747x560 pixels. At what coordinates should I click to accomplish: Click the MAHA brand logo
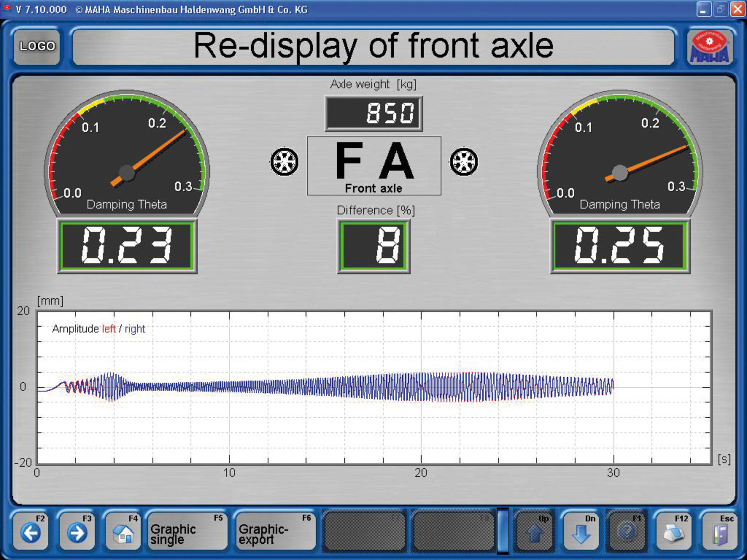[710, 47]
